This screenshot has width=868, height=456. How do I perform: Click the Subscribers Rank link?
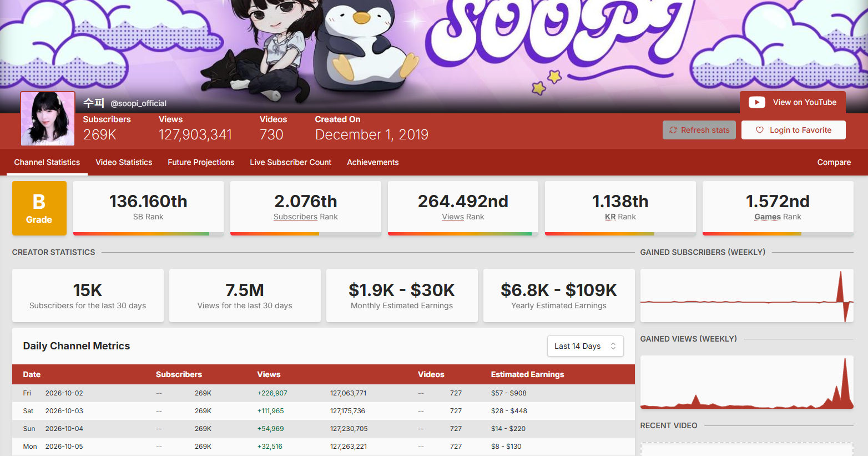[295, 217]
